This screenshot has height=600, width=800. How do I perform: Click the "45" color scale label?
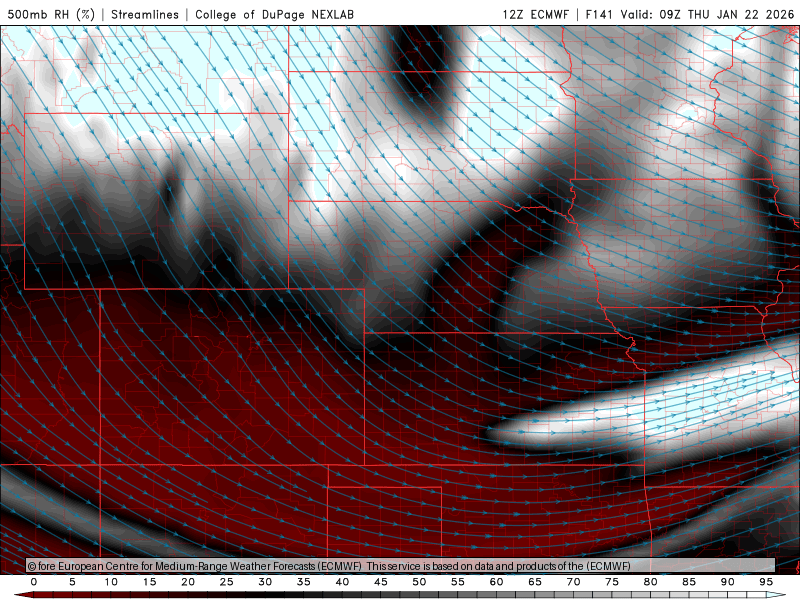pyautogui.click(x=381, y=582)
